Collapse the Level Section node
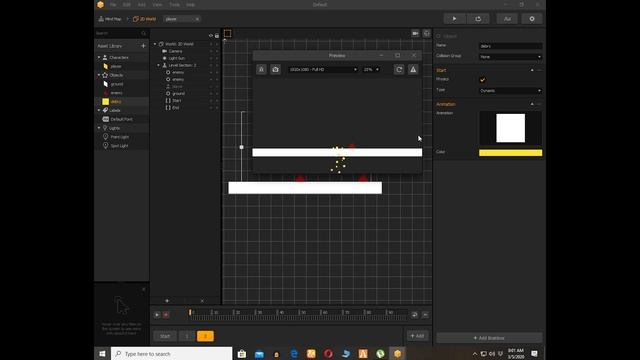The width and height of the screenshot is (640, 360). (x=159, y=65)
